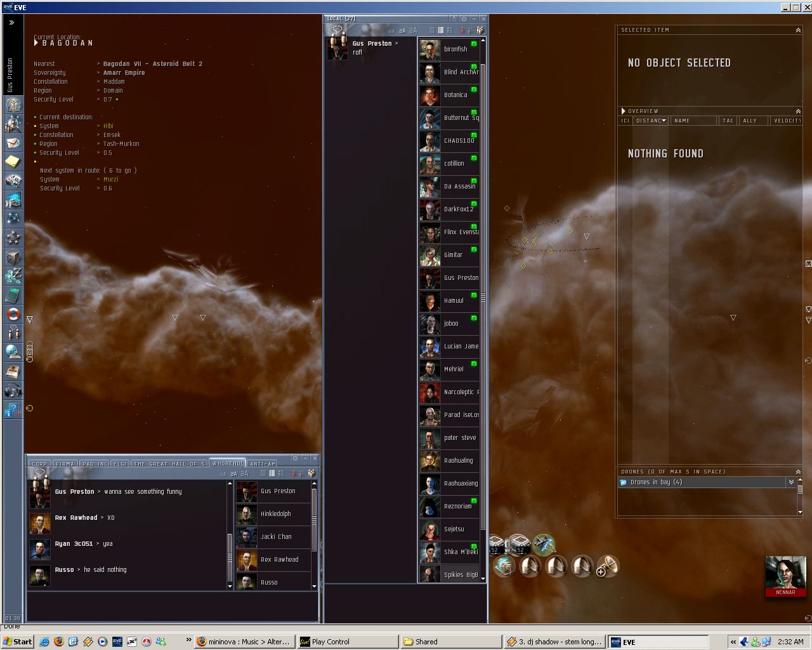This screenshot has width=812, height=650.
Task: Open the current location Bagodan triangle menu
Action: click(x=36, y=43)
